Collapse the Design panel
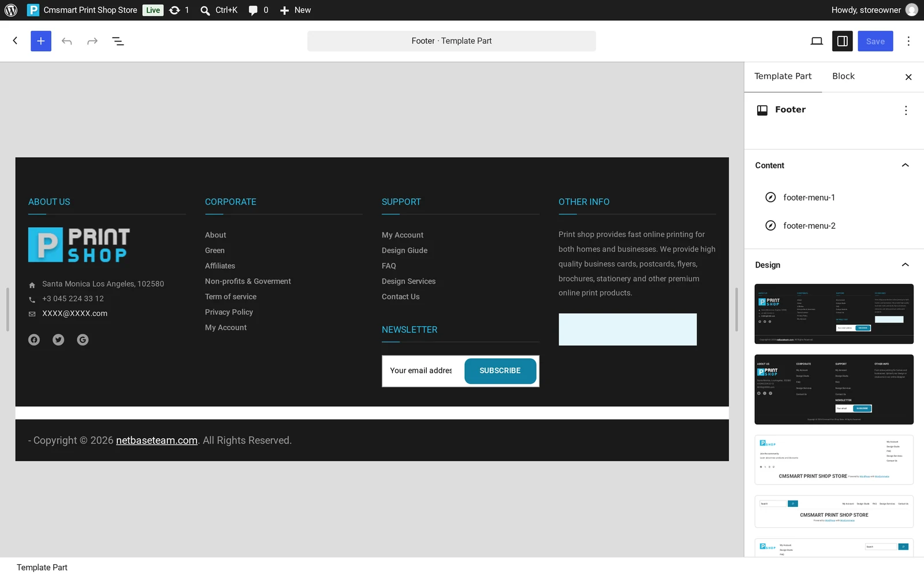 tap(905, 265)
